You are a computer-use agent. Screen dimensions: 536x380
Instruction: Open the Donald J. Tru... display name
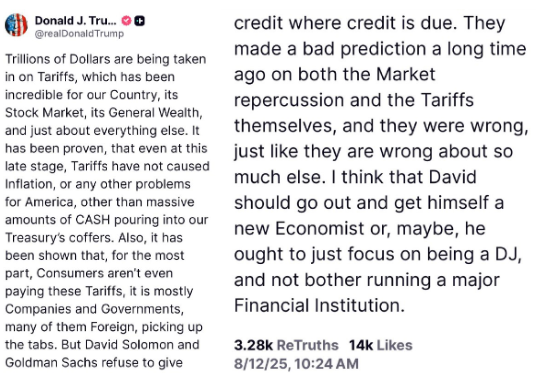point(76,21)
